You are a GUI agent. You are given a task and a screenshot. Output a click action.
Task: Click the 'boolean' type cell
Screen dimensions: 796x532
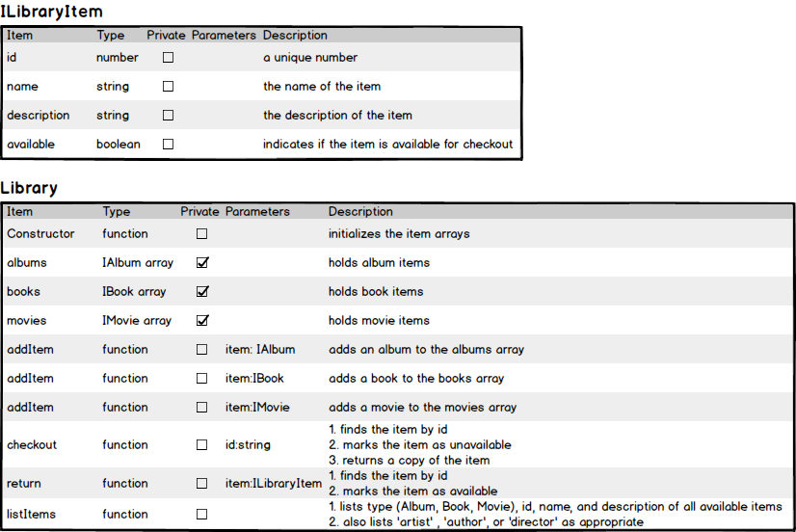(x=119, y=145)
